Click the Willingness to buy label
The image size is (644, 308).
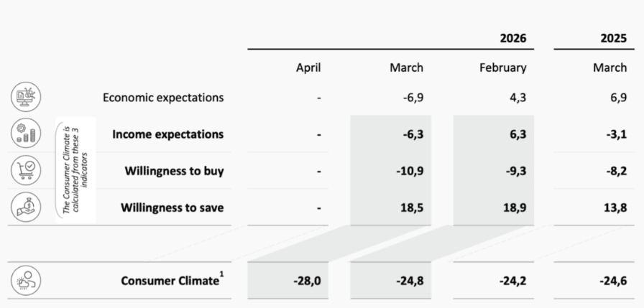tap(174, 171)
